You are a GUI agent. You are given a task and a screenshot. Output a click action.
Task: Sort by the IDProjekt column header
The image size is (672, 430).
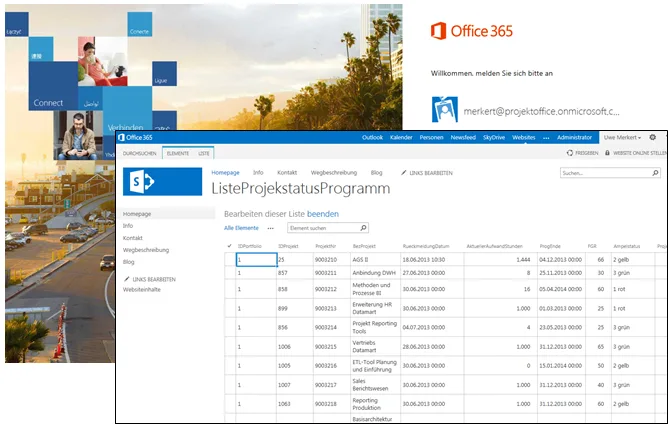coord(288,247)
